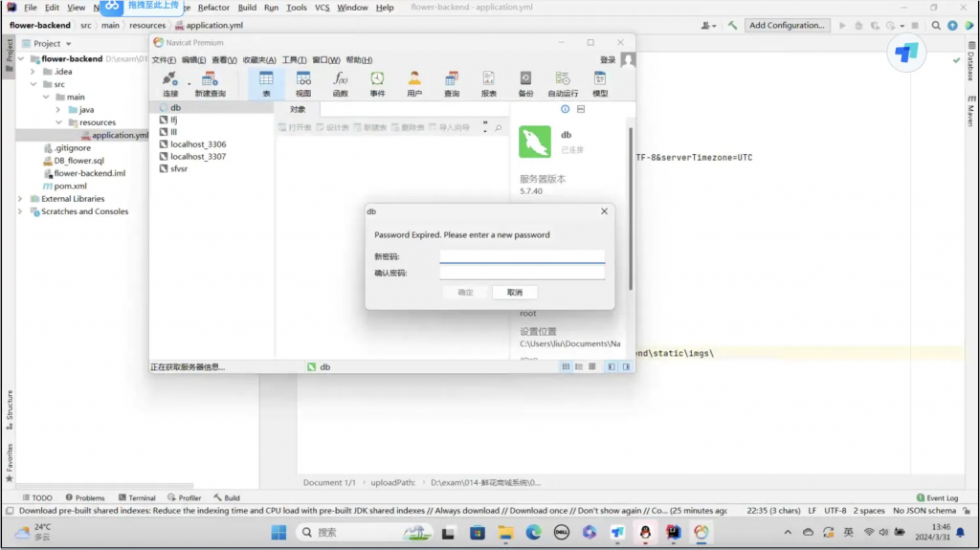The height and width of the screenshot is (550, 980).
Task: Switch to the info tab in the details pane
Action: (565, 110)
